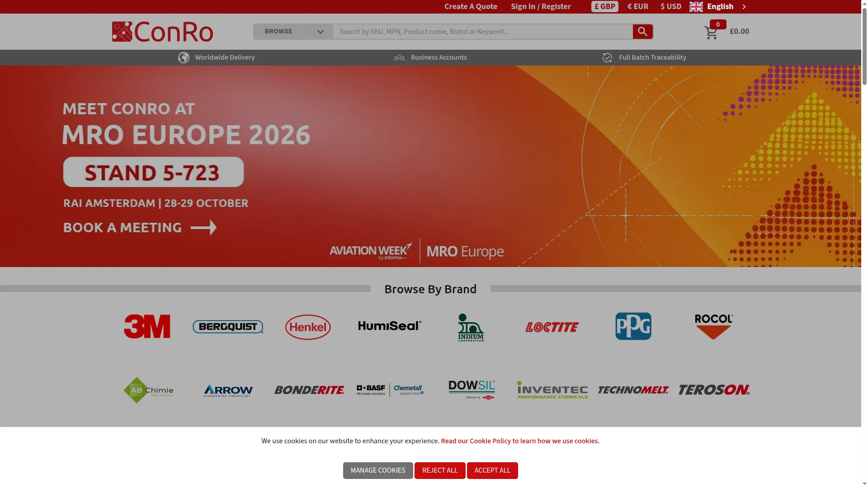Open the Inventec brand logo
The height and width of the screenshot is (488, 868).
tap(552, 390)
